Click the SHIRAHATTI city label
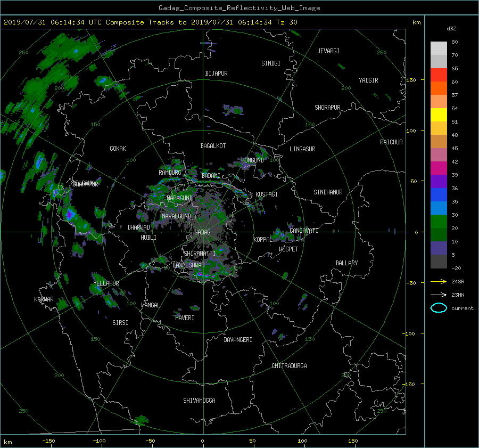 (200, 254)
